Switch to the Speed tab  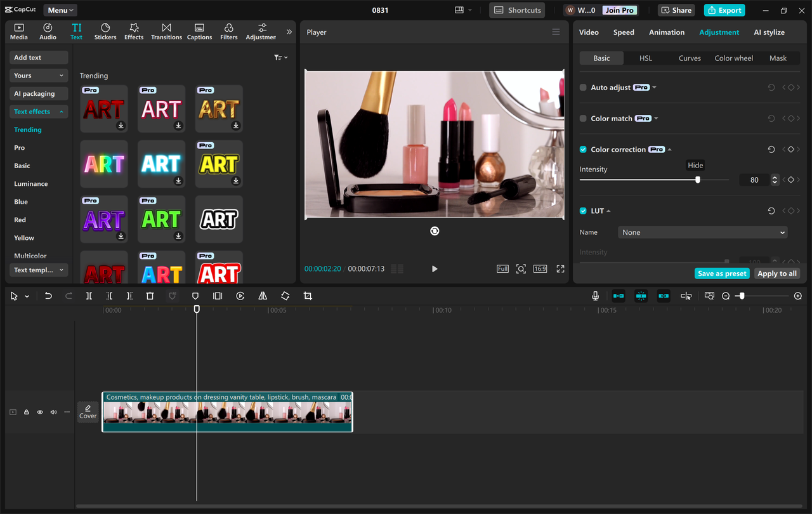624,32
